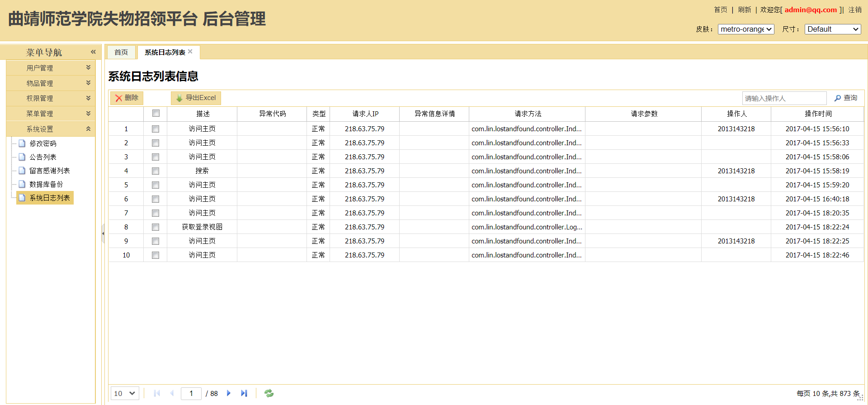Click 2013143218 operator in row 4
Viewport: 868px width, 405px height.
point(736,171)
